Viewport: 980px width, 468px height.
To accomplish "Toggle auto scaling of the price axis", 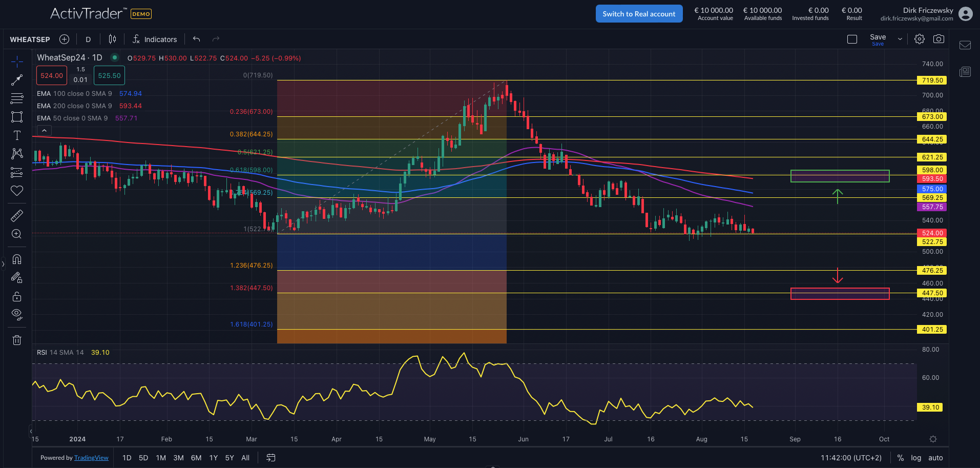I will pos(935,457).
